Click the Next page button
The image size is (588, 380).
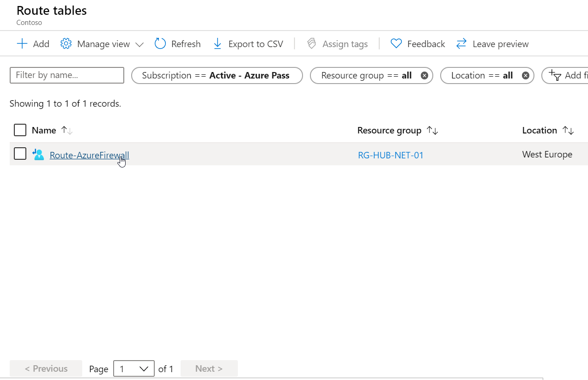pos(209,368)
